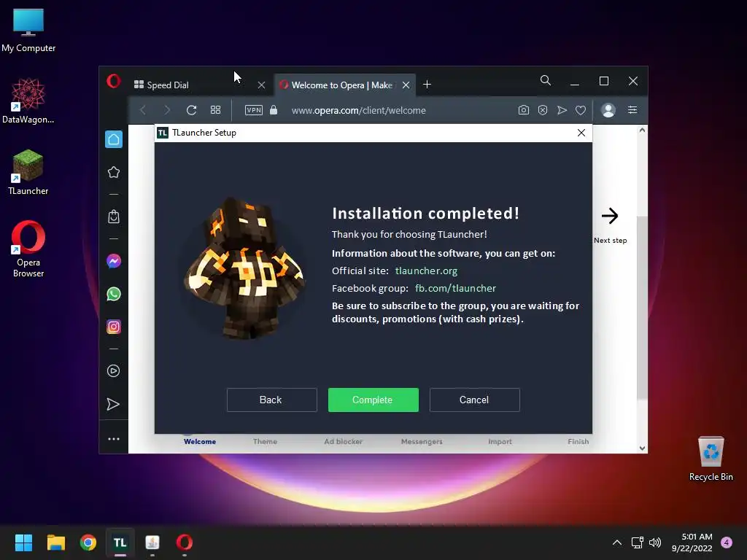The height and width of the screenshot is (560, 747).
Task: Close the TLauncher Setup dialog
Action: [x=581, y=133]
